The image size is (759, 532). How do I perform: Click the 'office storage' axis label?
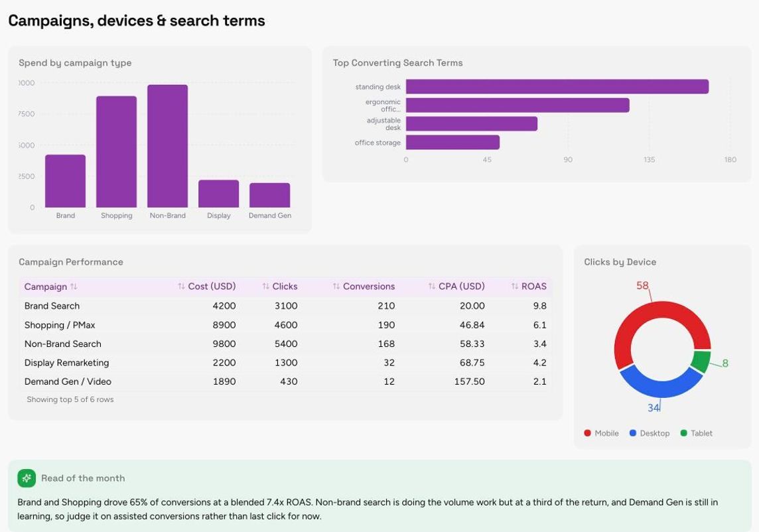click(x=378, y=143)
